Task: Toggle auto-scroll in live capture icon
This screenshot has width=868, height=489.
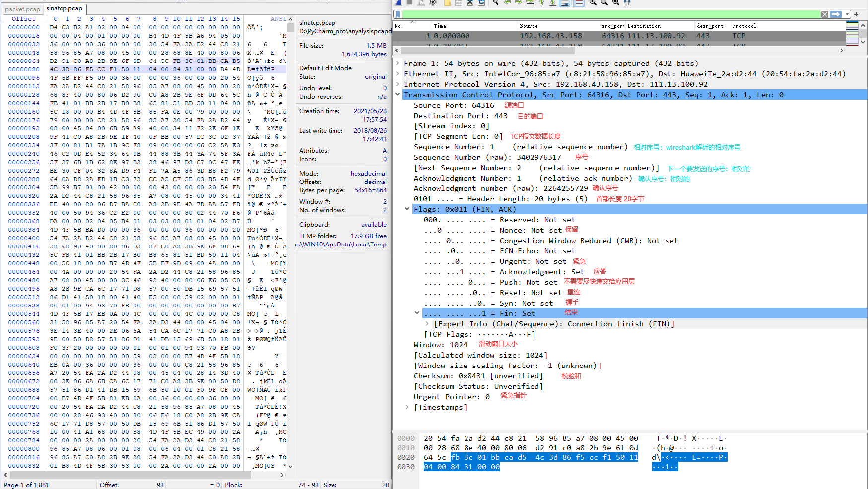Action: point(565,2)
